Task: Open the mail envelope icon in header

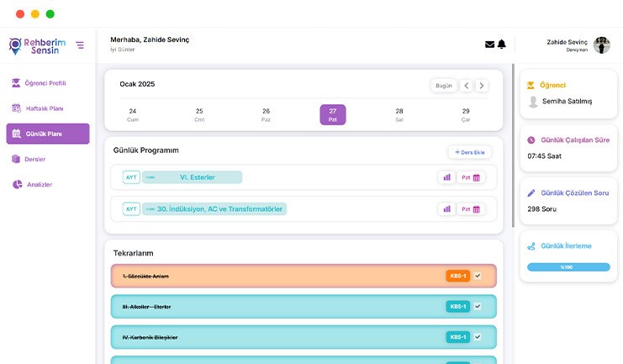Action: click(489, 45)
